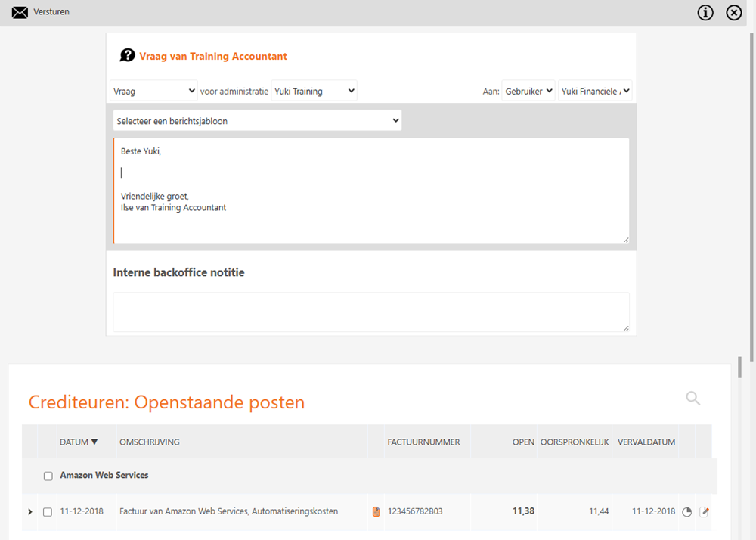
Task: Click in the message body text area
Action: click(371, 191)
